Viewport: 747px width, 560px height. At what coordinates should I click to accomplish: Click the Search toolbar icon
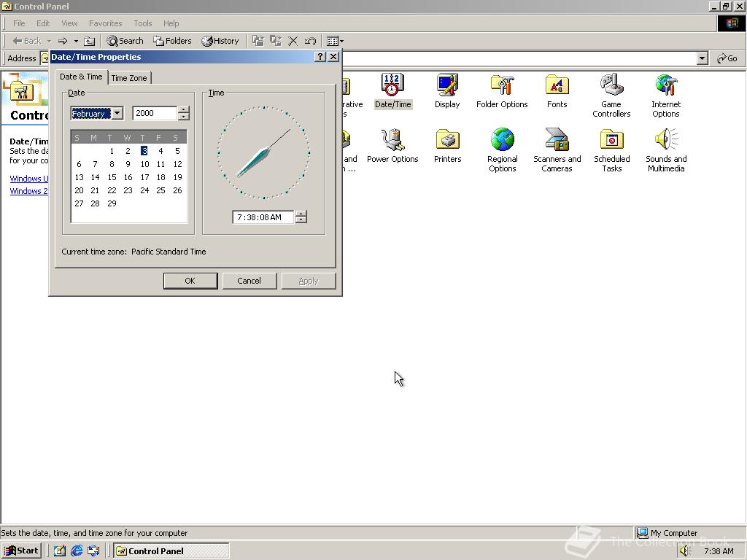coord(125,41)
